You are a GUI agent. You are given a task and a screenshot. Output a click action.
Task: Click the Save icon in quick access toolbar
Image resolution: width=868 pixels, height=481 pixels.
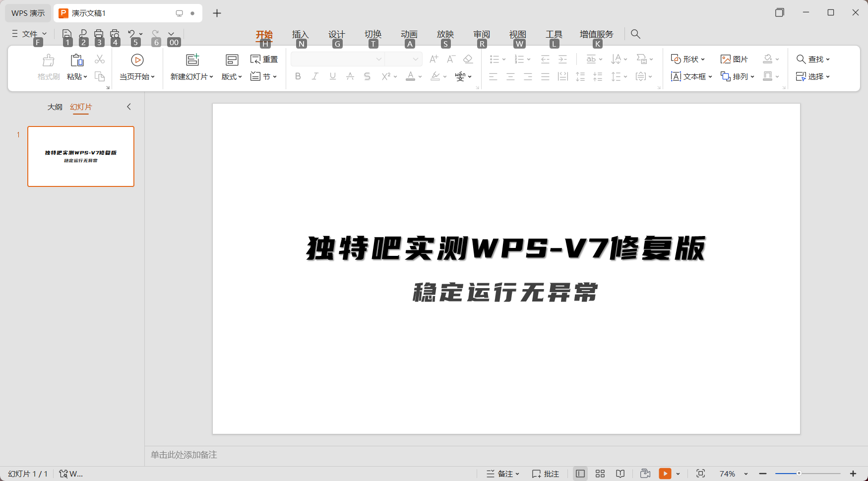67,33
